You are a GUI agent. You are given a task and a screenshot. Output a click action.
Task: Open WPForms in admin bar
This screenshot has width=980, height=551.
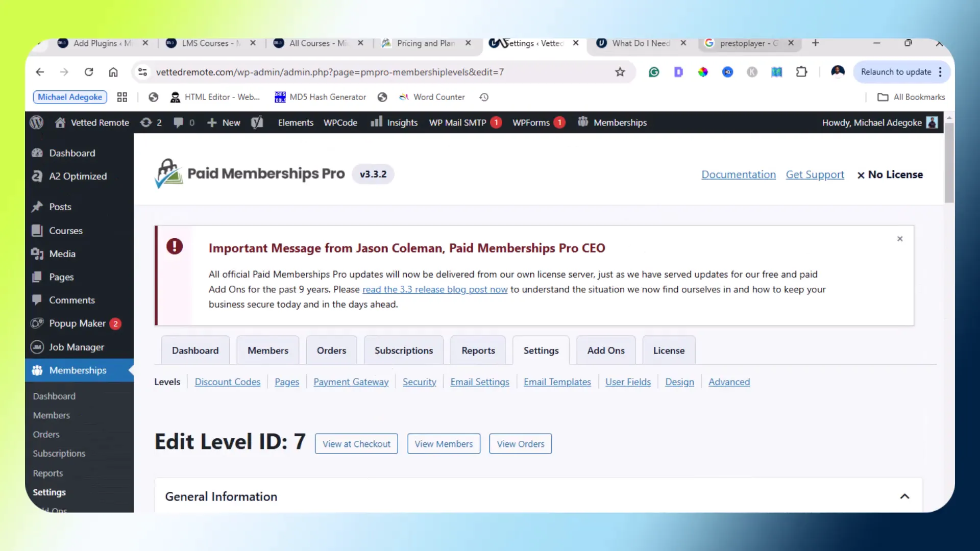click(538, 122)
